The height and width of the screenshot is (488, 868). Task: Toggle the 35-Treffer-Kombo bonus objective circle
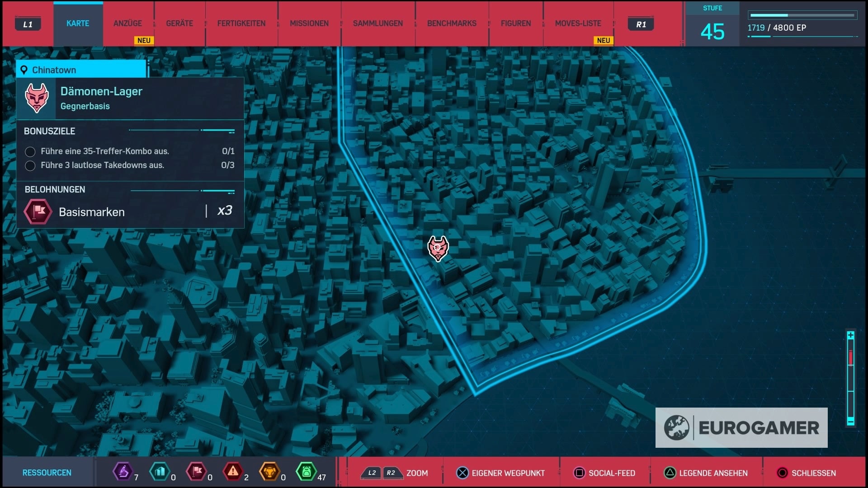click(30, 152)
